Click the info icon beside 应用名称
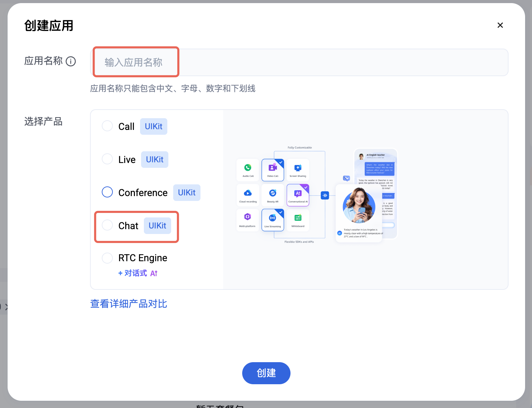The width and height of the screenshot is (532, 408). pyautogui.click(x=71, y=61)
